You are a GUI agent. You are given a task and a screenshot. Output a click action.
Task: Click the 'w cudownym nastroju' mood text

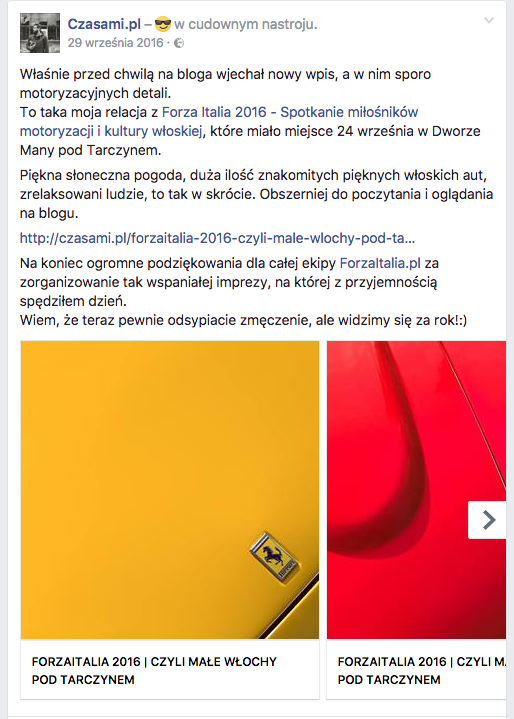(246, 24)
